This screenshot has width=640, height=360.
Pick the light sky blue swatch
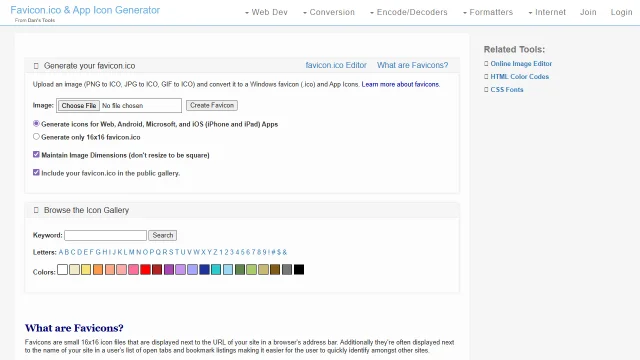(x=228, y=269)
